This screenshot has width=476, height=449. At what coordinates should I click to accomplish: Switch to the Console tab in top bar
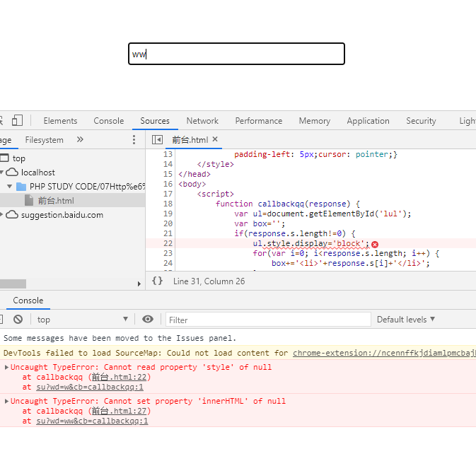click(109, 121)
